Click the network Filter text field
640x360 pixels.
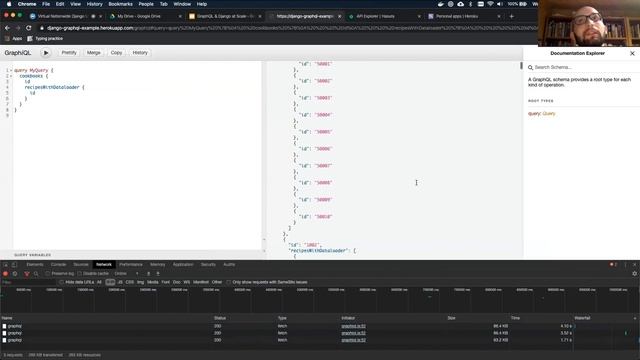coord(28,282)
